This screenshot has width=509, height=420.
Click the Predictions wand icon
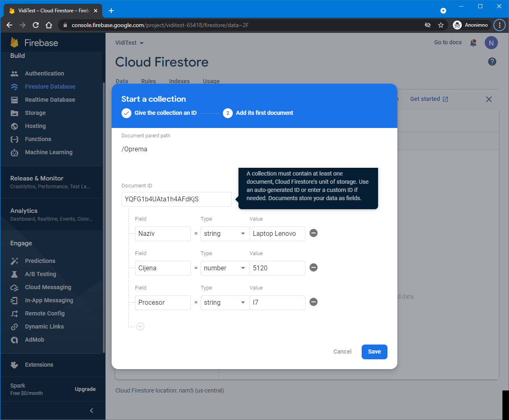(x=14, y=261)
